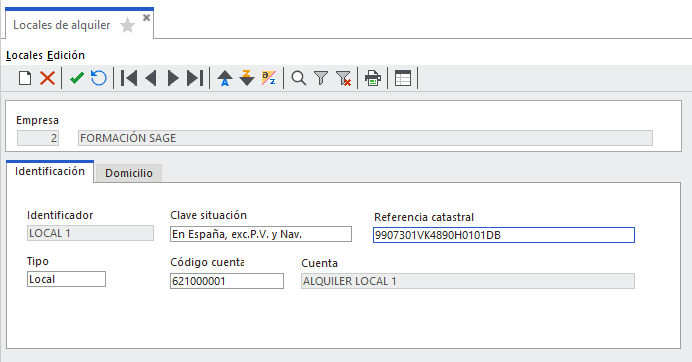Click the Empresa label
Image resolution: width=692 pixels, height=362 pixels.
(x=38, y=120)
